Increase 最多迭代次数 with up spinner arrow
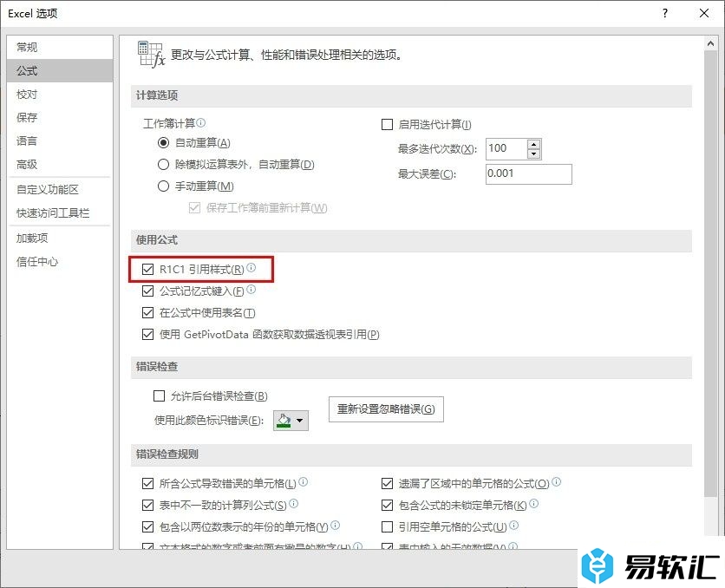Viewport: 725px width, 588px height. [x=534, y=144]
